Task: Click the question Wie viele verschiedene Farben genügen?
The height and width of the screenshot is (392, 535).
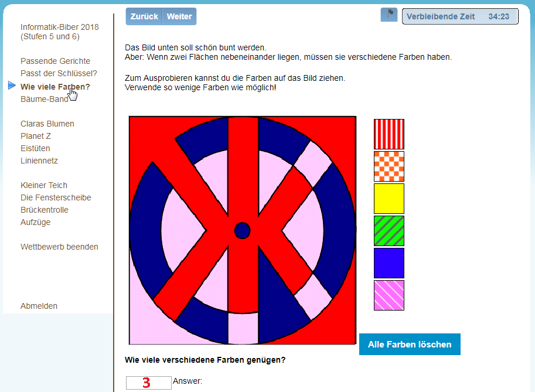Action: pyautogui.click(x=205, y=360)
